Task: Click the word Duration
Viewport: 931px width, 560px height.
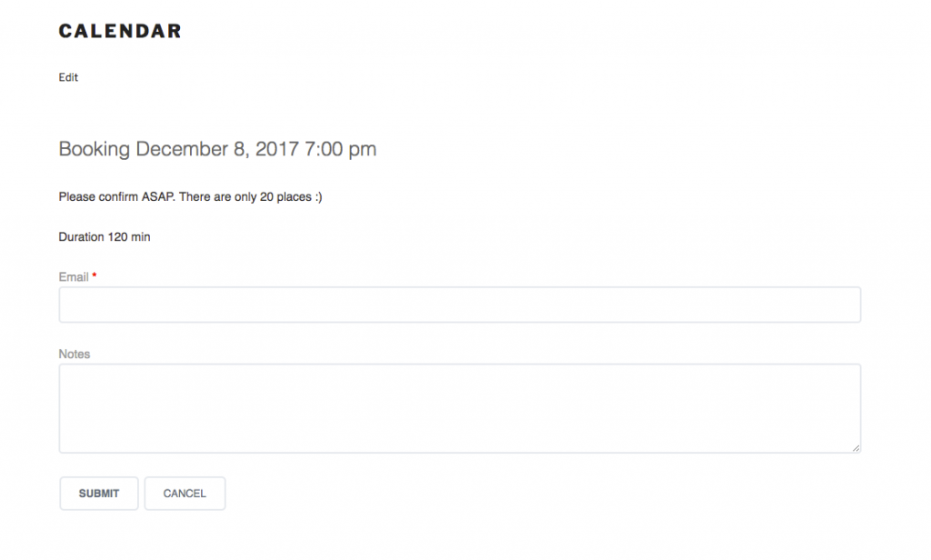Action: click(x=81, y=237)
